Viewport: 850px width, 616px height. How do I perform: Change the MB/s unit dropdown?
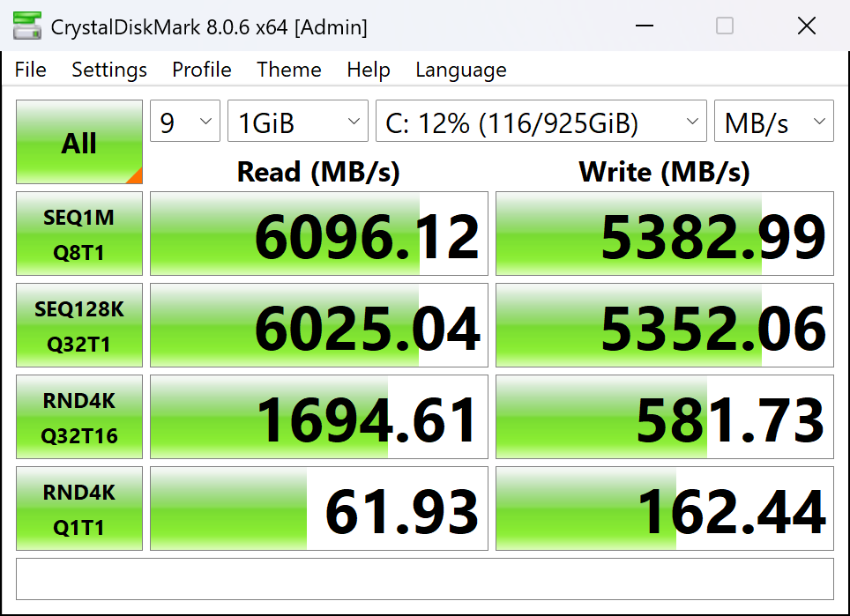click(773, 121)
